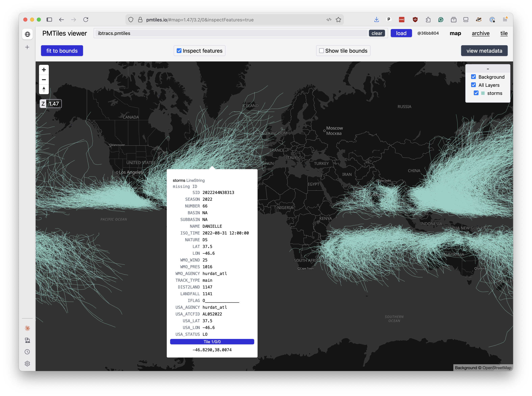The width and height of the screenshot is (532, 396).
Task: Bookmark this page with star icon
Action: (x=338, y=20)
